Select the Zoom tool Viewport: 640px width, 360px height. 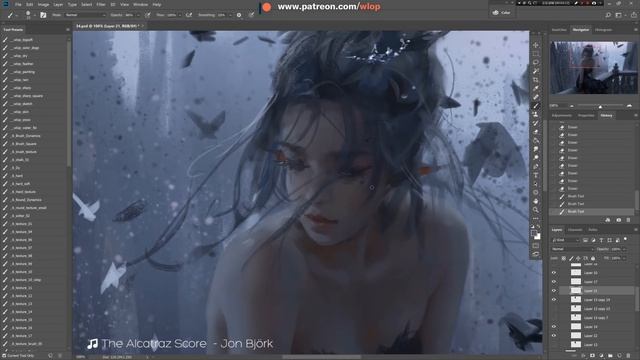536,210
